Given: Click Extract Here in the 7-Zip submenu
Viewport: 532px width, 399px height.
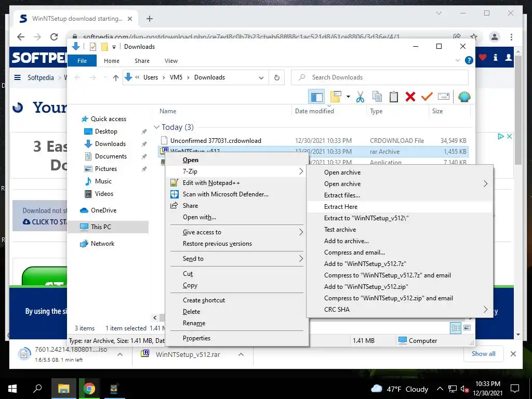Looking at the screenshot, I should tap(400, 207).
